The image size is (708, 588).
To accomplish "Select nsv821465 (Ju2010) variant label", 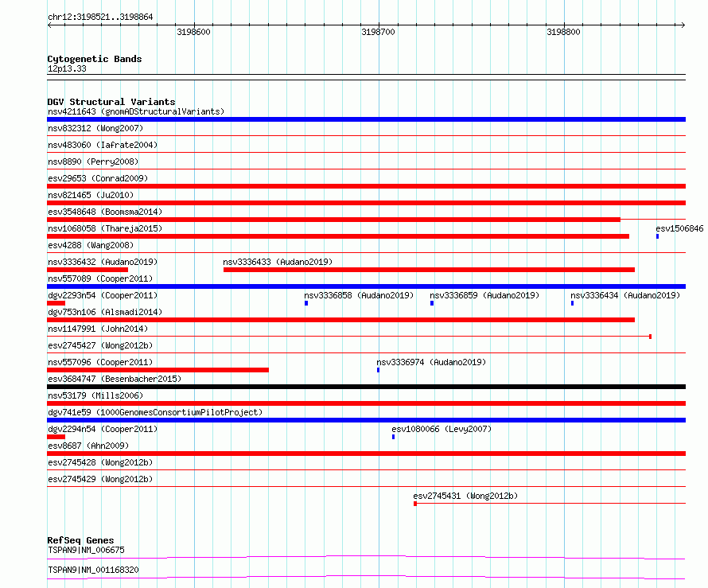I will click(91, 195).
